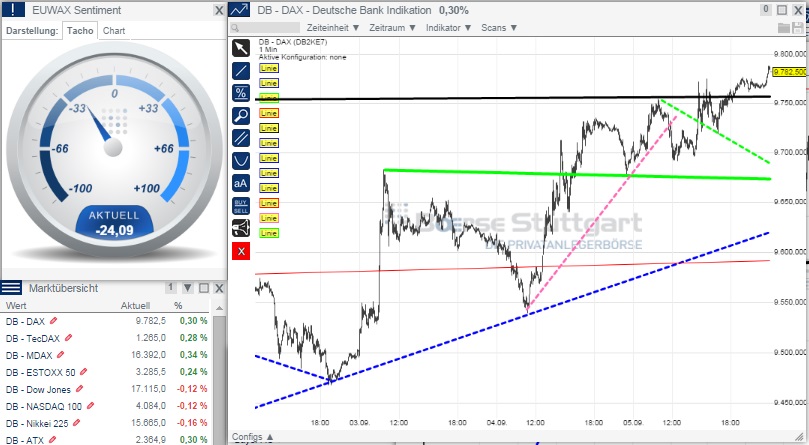Viewport: 809px width, 445px height.
Task: Switch to the Tacho tab
Action: 80,30
